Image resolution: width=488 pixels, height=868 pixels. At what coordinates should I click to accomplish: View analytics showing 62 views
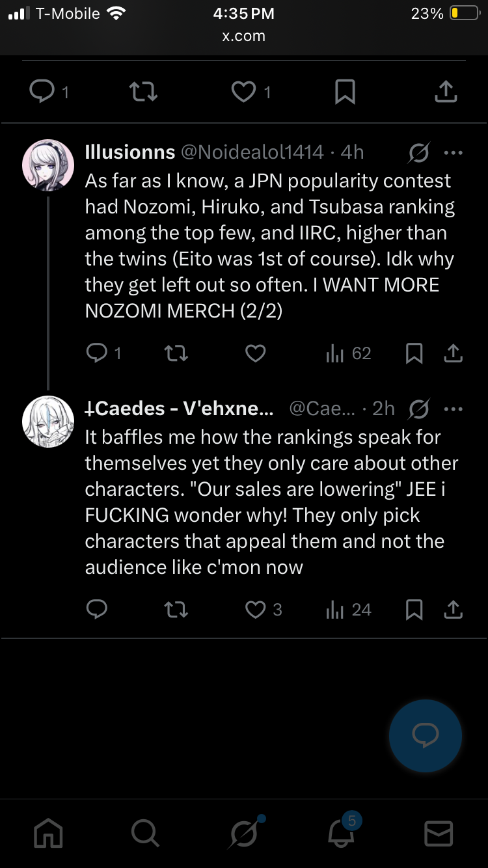(348, 353)
